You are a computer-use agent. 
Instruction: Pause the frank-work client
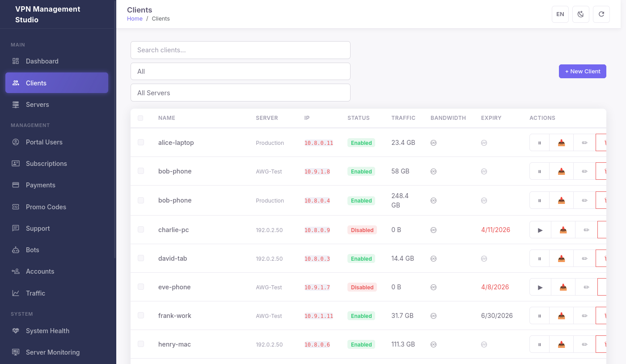point(539,315)
